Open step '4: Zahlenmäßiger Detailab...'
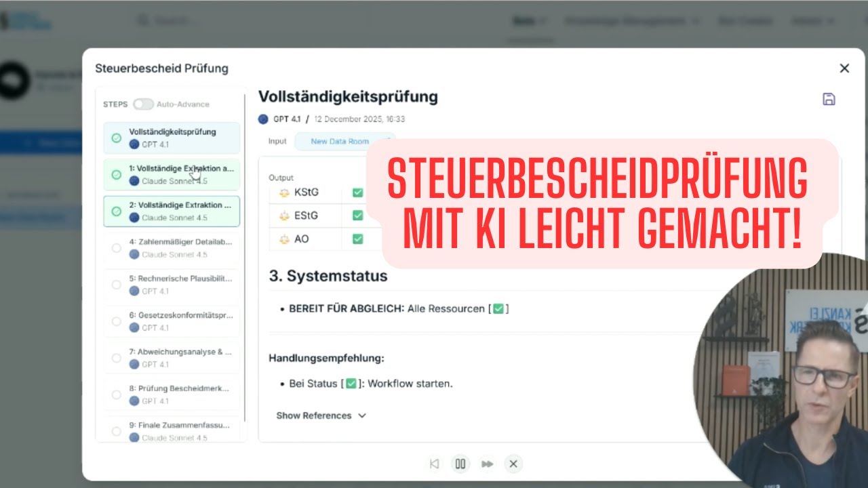The height and width of the screenshot is (488, 868). tap(172, 248)
